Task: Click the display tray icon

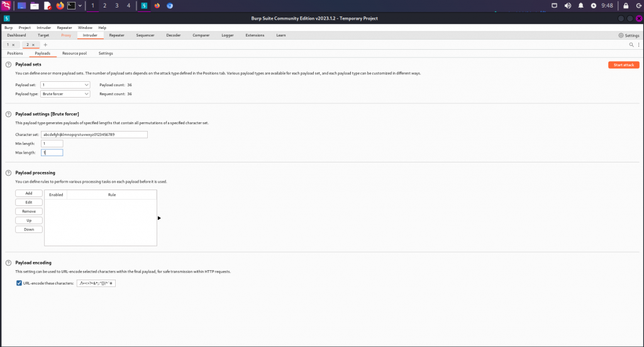Action: pos(555,5)
